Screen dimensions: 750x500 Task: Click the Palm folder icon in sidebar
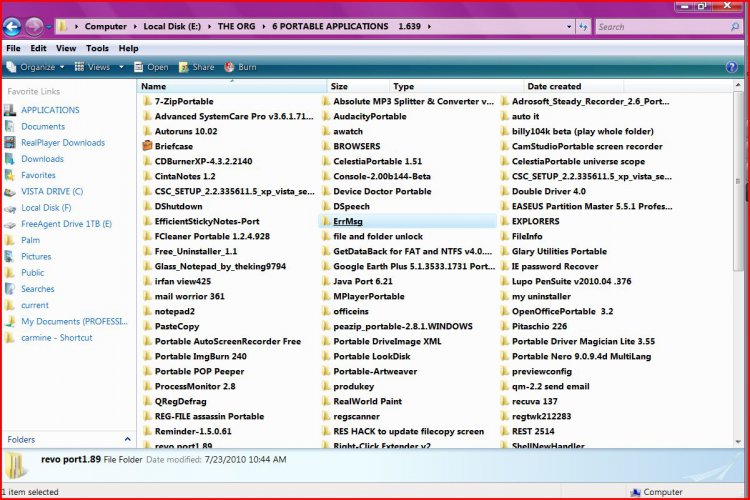[10, 240]
